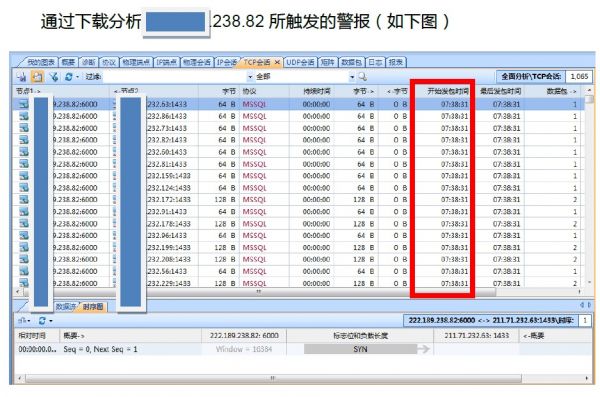Open the 概要 tab

point(68,62)
